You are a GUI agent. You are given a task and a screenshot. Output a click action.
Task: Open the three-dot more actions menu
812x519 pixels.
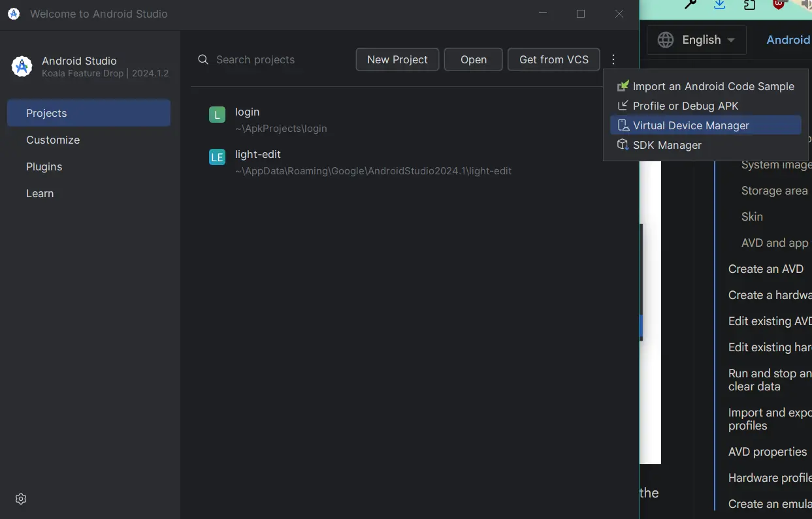pos(613,59)
